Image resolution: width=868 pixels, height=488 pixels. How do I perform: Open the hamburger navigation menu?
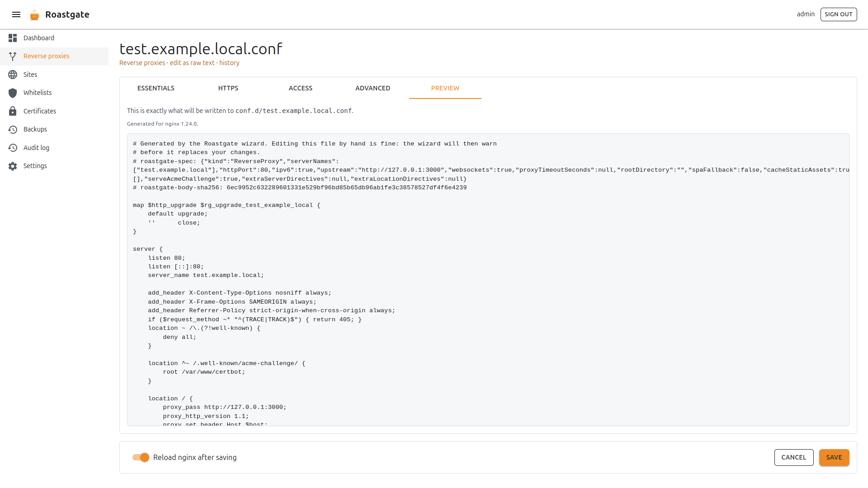pyautogui.click(x=16, y=14)
